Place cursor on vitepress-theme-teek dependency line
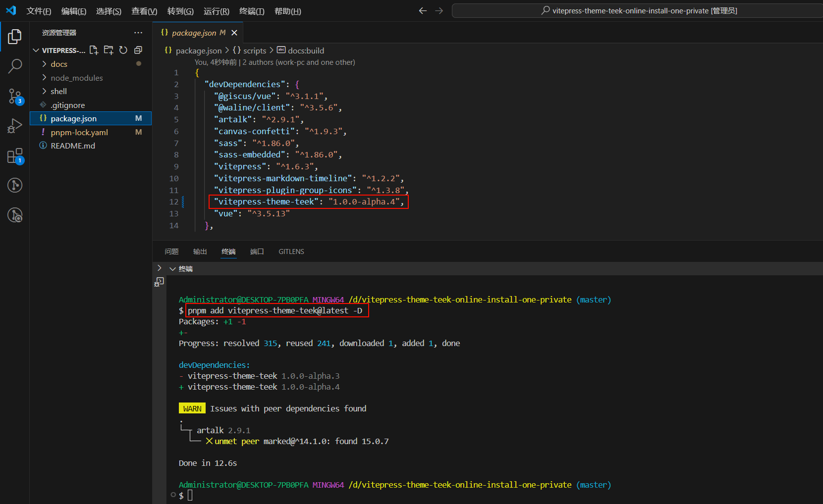 click(x=309, y=202)
